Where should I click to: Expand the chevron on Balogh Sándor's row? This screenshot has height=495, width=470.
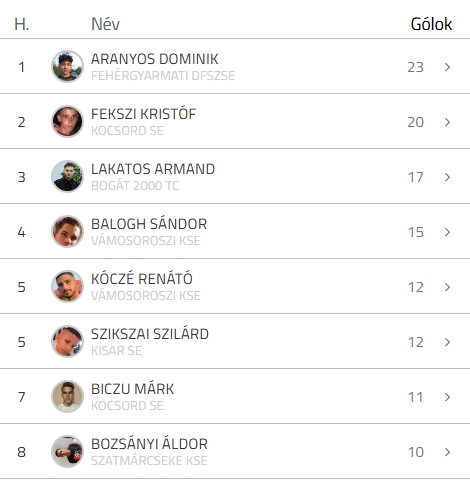447,232
